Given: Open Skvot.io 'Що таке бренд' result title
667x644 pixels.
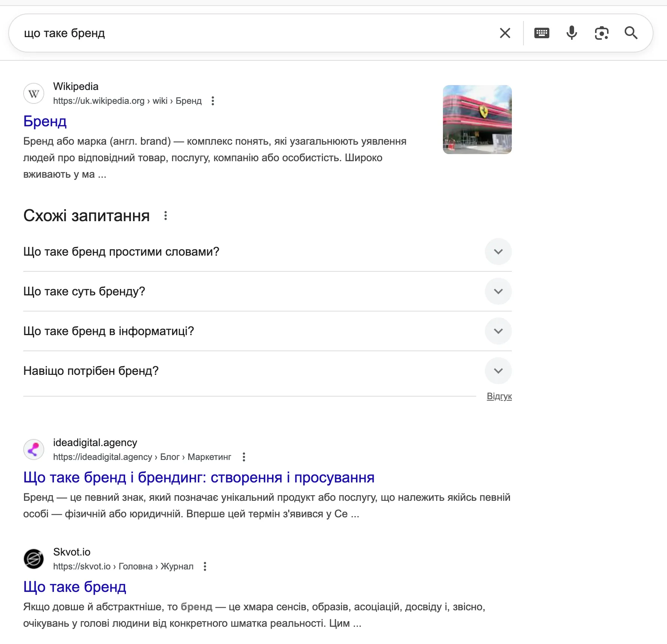Looking at the screenshot, I should coord(75,587).
